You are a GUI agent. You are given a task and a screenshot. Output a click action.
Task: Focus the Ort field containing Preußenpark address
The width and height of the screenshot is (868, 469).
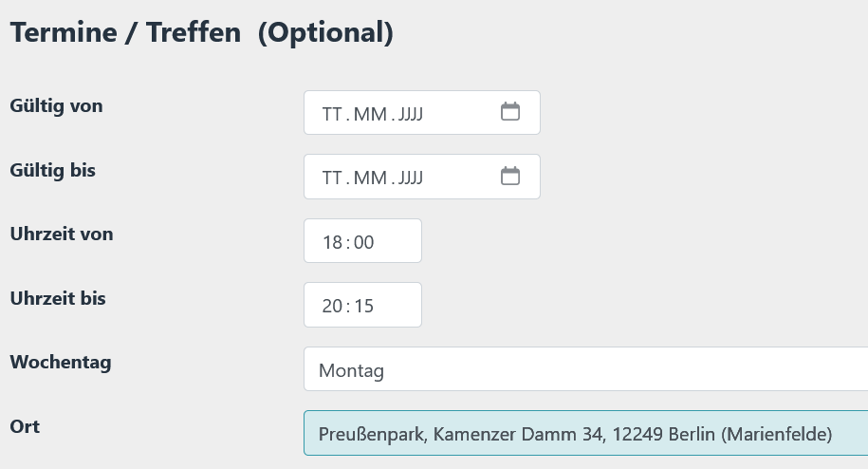pos(585,434)
